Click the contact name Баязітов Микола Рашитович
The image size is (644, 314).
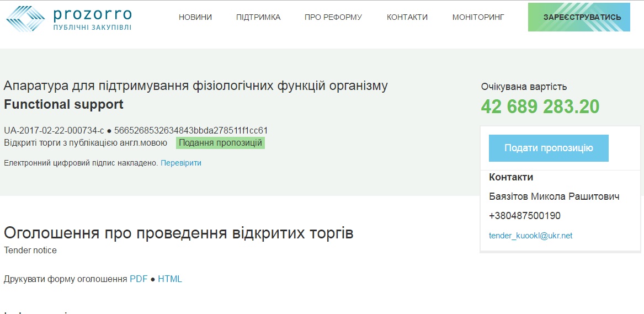point(554,196)
